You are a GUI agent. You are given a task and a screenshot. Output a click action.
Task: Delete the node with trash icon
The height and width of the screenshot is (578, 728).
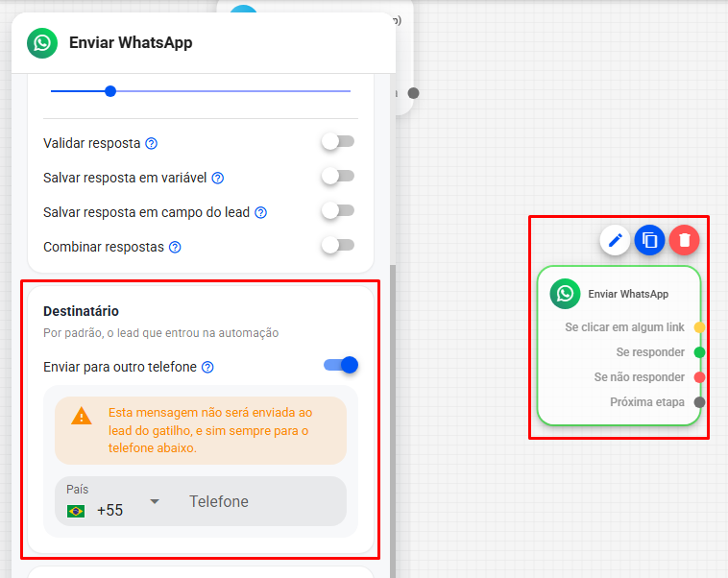point(685,240)
